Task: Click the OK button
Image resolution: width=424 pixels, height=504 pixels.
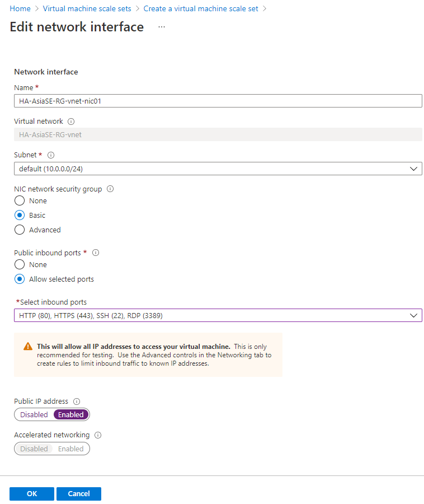Action: pos(32,494)
